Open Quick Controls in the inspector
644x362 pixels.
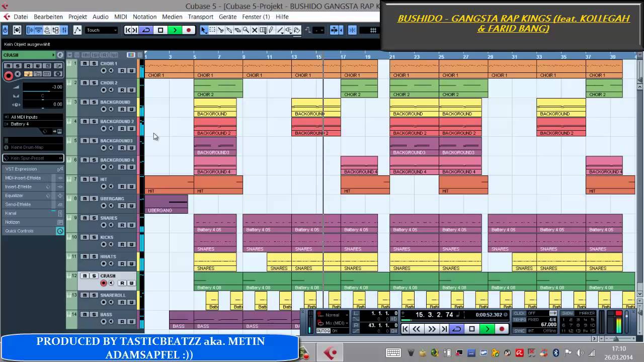33,231
